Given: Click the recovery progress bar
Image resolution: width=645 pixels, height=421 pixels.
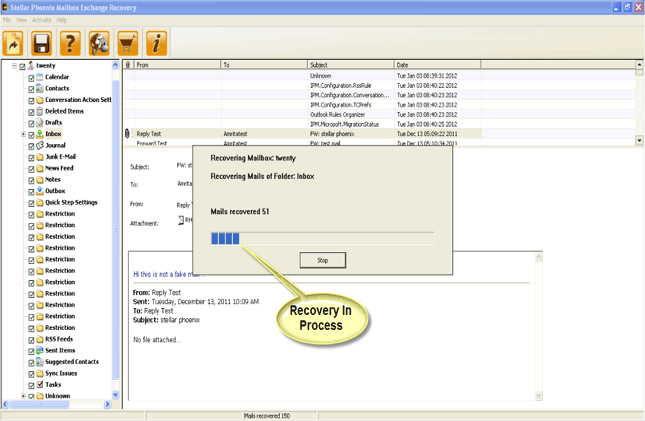Looking at the screenshot, I should (x=322, y=238).
